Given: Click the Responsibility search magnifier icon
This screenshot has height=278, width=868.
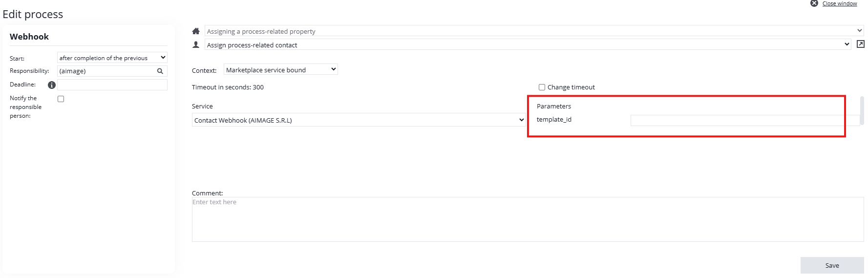Looking at the screenshot, I should pyautogui.click(x=160, y=71).
